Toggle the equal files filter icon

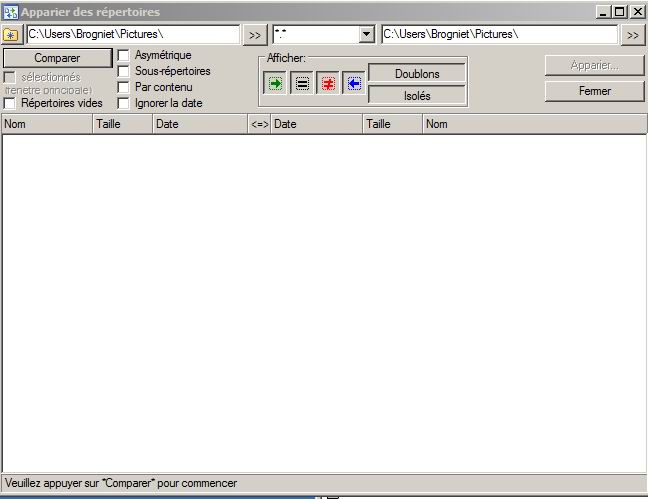pos(301,84)
